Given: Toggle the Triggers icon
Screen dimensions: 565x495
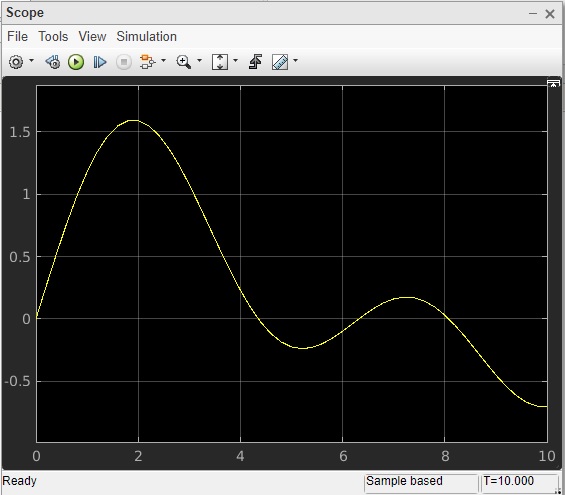Looking at the screenshot, I should (255, 62).
